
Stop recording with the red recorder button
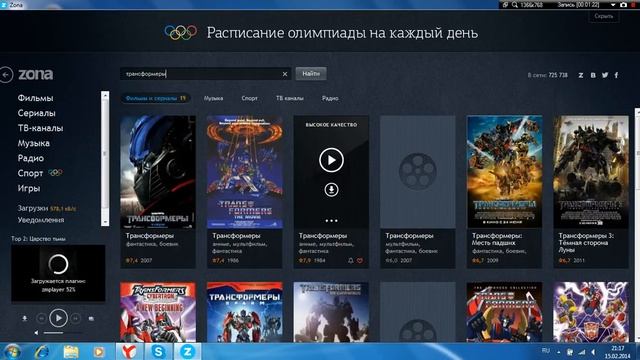633,4
